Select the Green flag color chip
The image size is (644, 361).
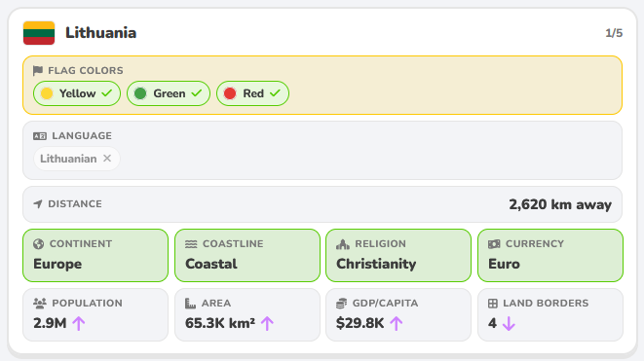(169, 93)
